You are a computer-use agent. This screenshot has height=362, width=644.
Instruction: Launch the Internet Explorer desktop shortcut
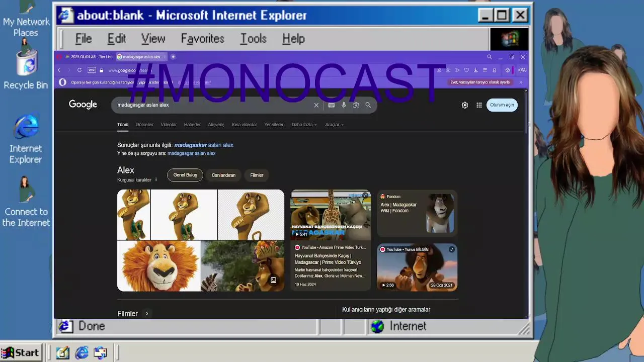click(x=26, y=139)
